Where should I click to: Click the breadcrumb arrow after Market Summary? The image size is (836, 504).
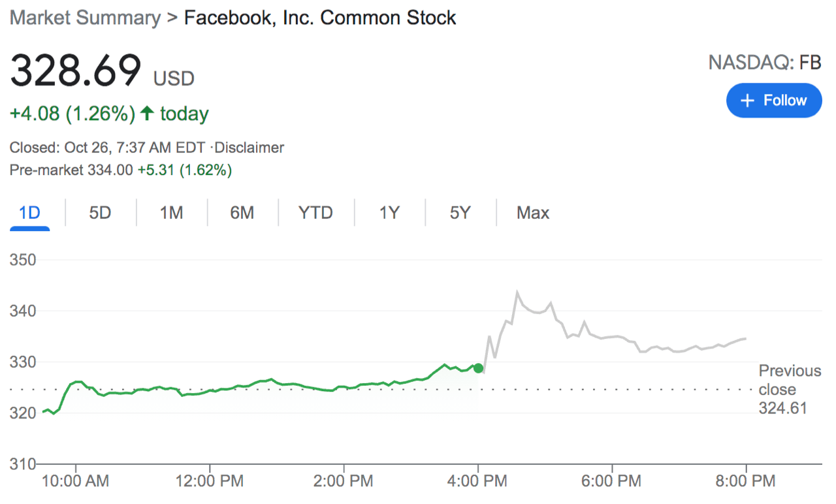170,18
